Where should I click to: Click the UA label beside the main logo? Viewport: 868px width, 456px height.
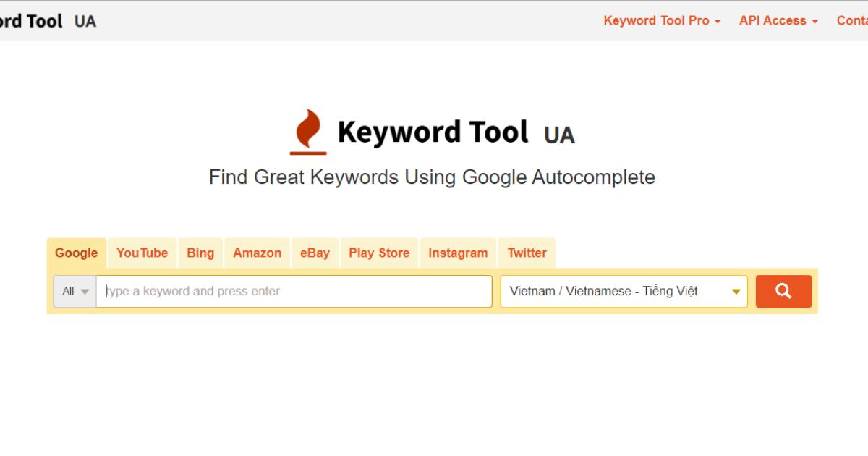pos(559,135)
